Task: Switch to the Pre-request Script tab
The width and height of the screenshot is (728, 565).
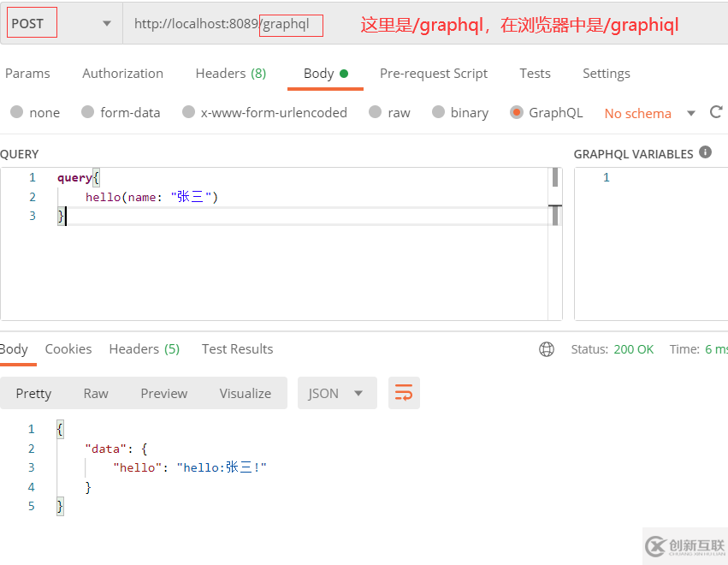Action: (433, 73)
